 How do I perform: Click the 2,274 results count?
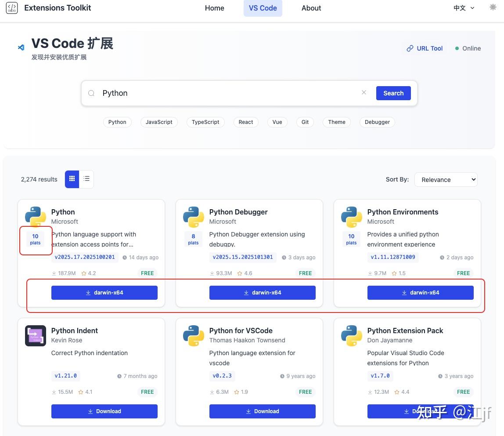(39, 179)
